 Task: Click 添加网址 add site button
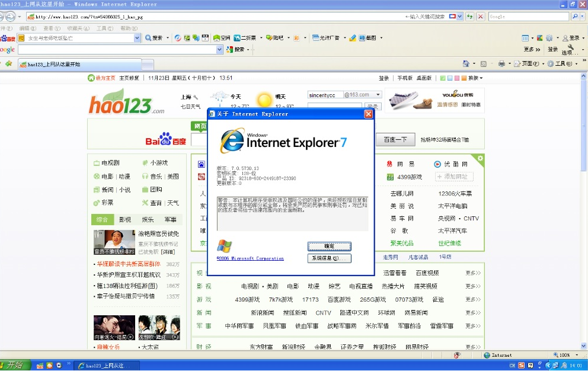click(x=455, y=176)
